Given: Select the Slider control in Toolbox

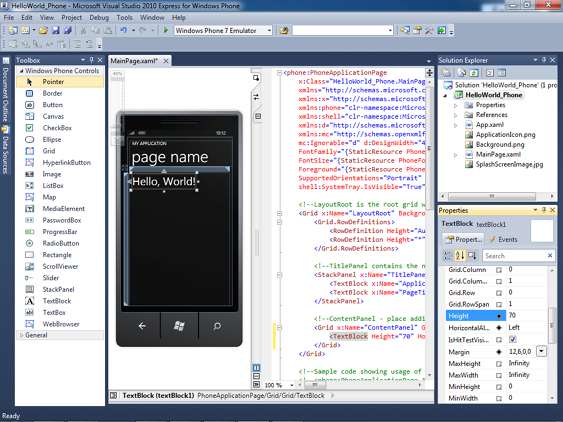Looking at the screenshot, I should 60,278.
